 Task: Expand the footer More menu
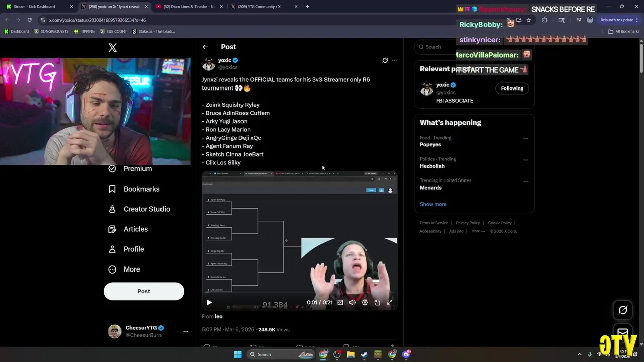click(478, 231)
